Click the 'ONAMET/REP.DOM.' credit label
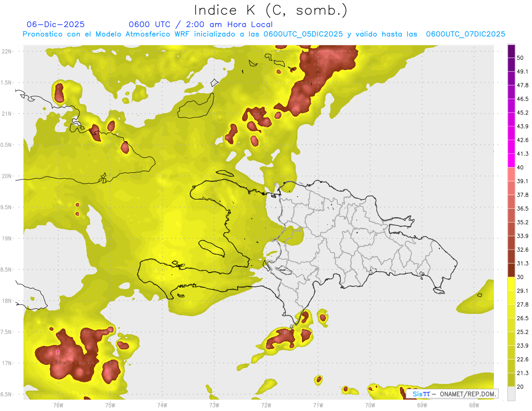The image size is (532, 411). point(467,394)
